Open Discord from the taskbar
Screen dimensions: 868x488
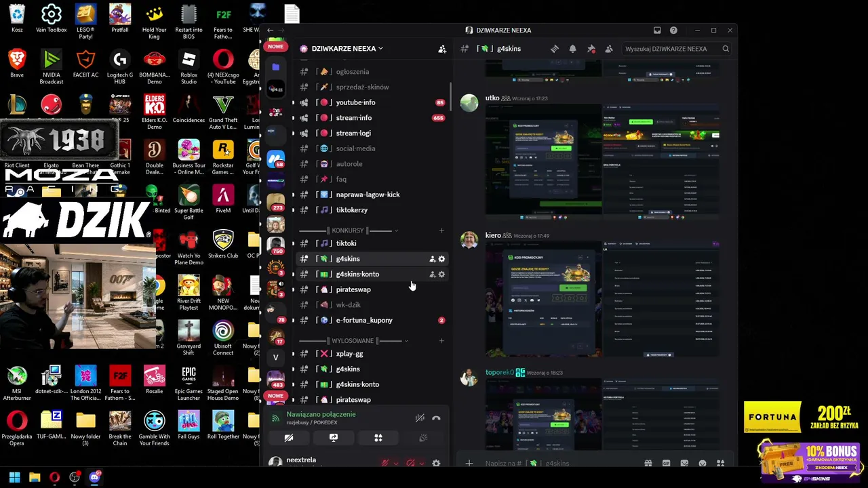(x=94, y=477)
